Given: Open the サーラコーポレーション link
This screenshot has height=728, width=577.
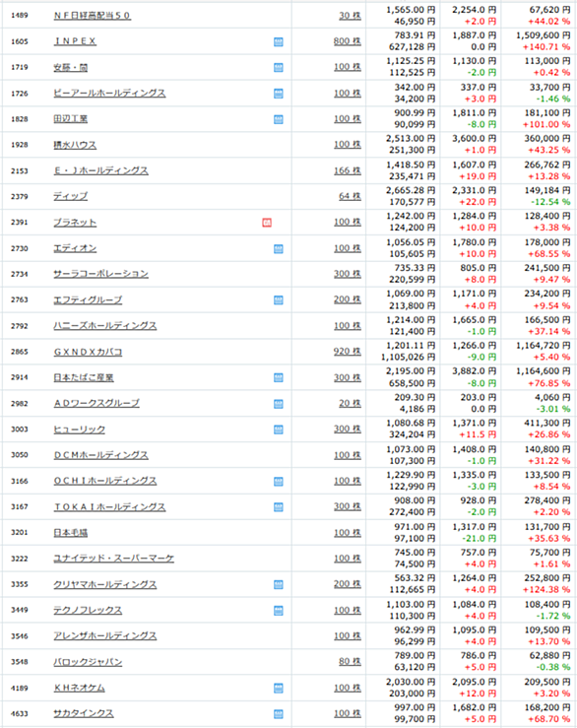Looking at the screenshot, I should click(100, 274).
